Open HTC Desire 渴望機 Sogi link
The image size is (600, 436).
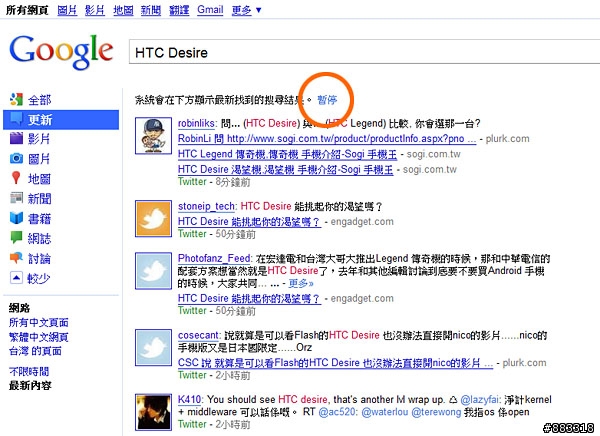[x=285, y=169]
